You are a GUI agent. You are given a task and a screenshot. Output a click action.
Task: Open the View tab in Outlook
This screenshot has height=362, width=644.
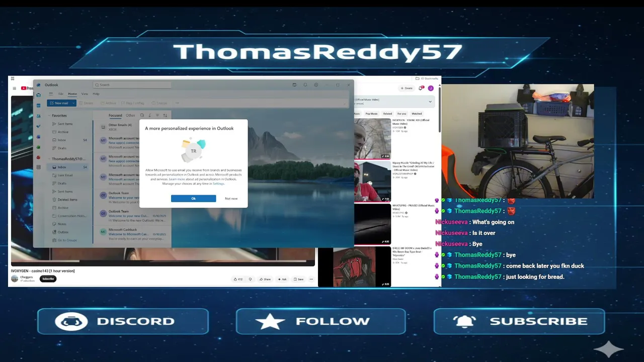(x=85, y=94)
